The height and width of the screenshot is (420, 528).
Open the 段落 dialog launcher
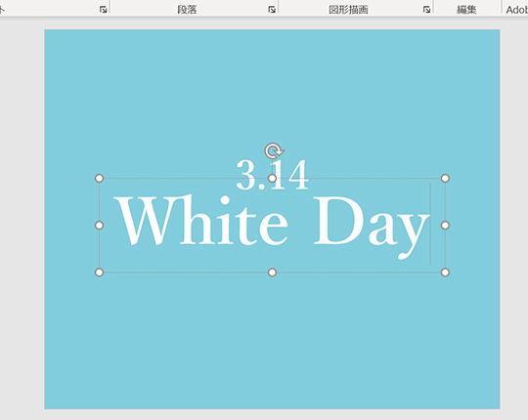[x=272, y=10]
